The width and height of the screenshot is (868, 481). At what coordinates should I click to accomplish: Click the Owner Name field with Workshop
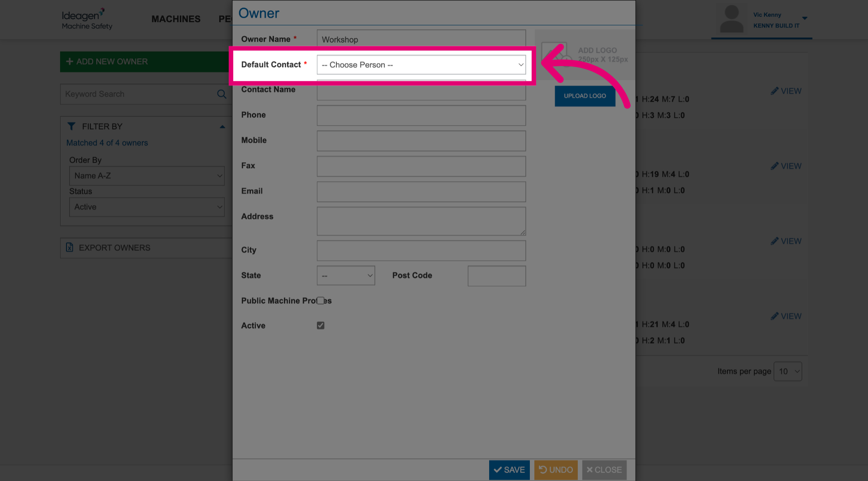click(421, 39)
